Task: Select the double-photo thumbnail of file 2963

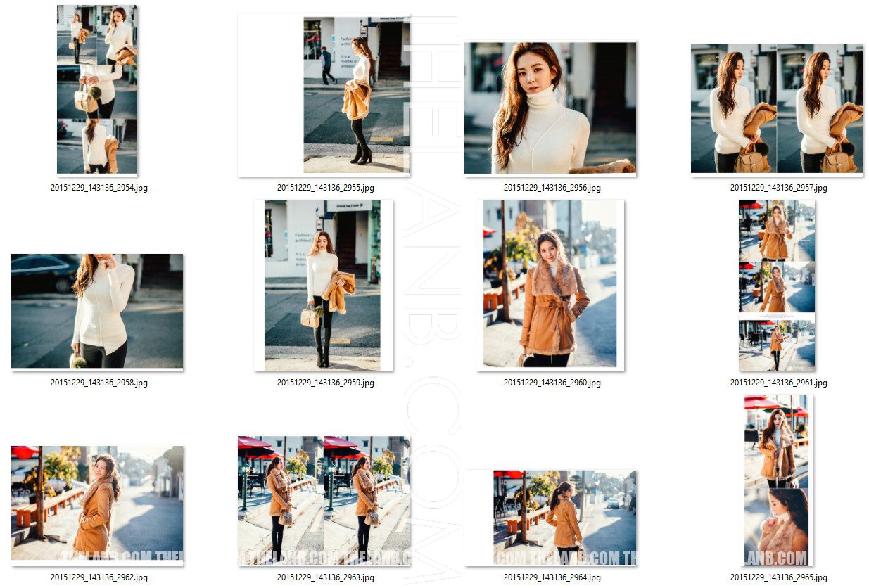Action: 324,500
